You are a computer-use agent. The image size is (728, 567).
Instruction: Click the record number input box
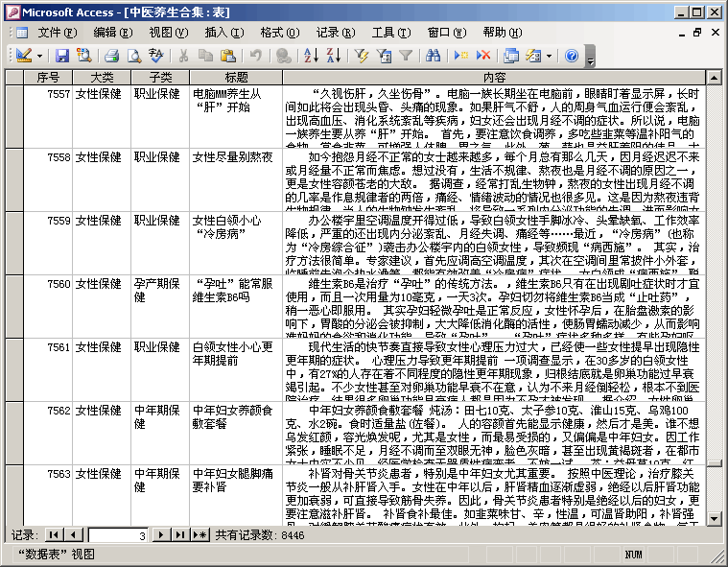point(118,535)
